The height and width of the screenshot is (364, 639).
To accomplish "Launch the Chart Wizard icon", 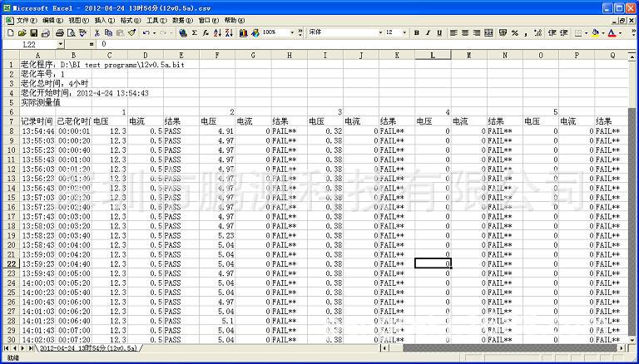I will click(244, 32).
